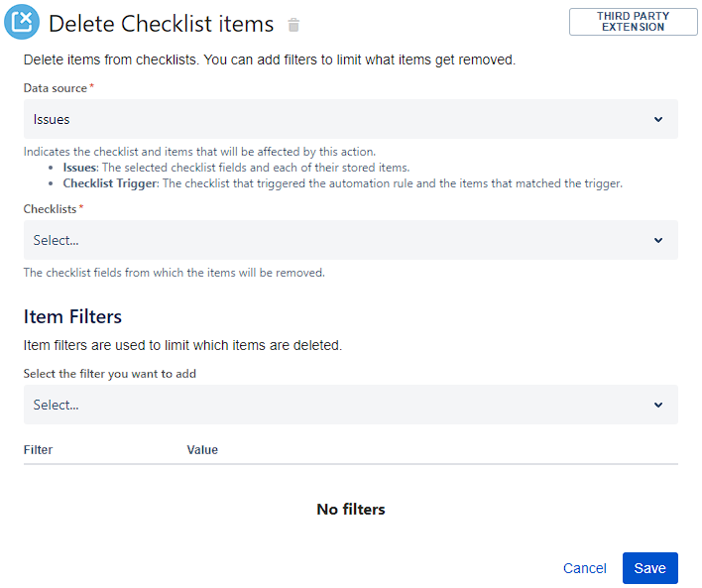Click the Item Filters section heading
The image size is (702, 588).
(72, 317)
